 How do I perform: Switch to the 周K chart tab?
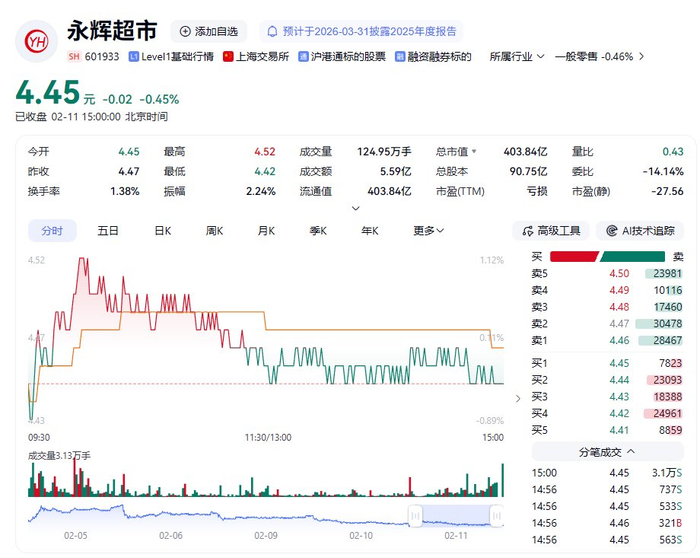point(214,231)
